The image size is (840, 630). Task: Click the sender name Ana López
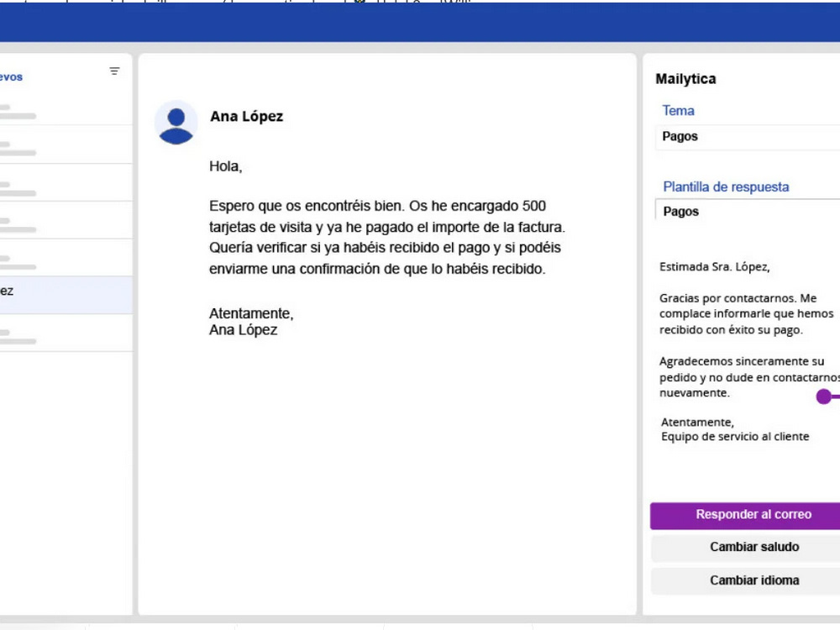click(x=246, y=116)
